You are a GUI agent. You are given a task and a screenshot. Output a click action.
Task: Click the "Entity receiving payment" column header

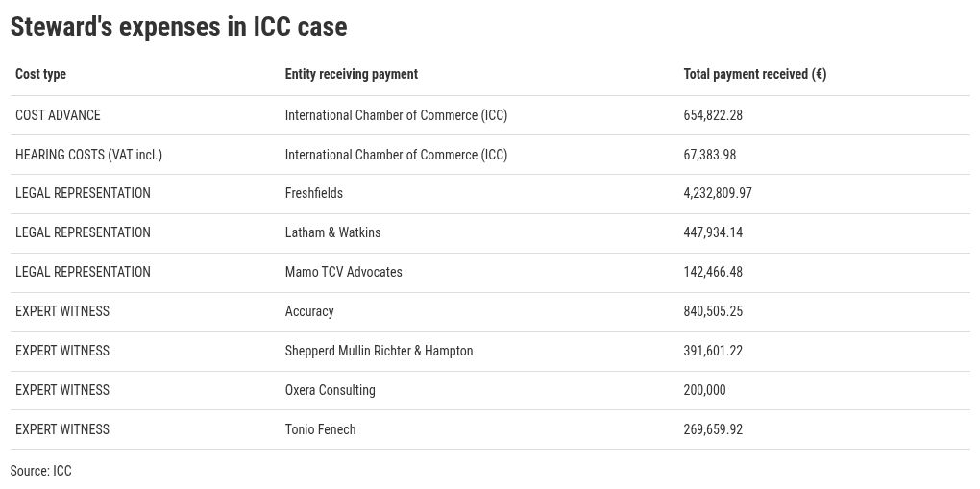click(352, 74)
